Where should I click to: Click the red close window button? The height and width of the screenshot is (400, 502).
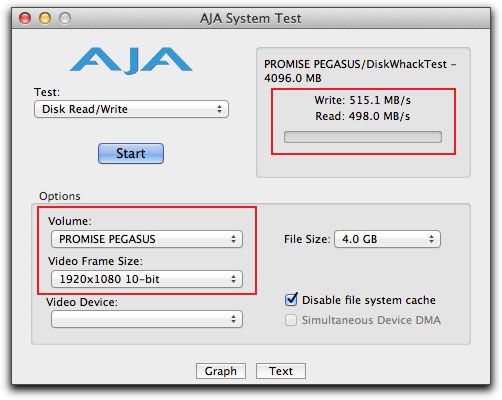point(25,18)
